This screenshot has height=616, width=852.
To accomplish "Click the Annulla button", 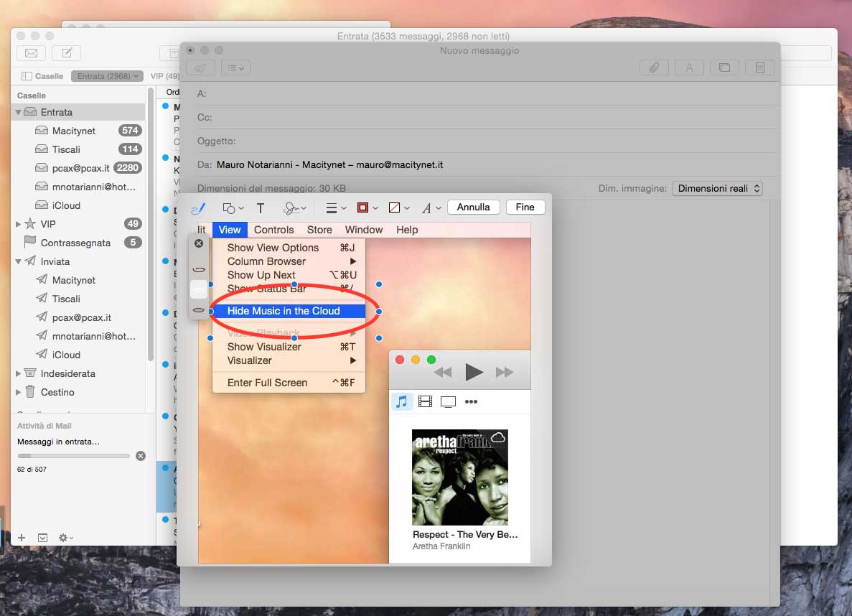I will [473, 207].
